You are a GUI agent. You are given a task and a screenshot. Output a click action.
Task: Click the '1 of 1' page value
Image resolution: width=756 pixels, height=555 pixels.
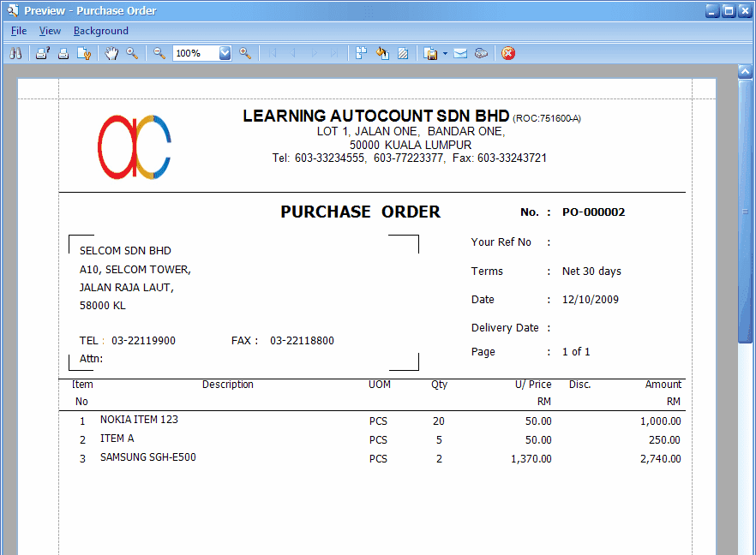(x=576, y=352)
